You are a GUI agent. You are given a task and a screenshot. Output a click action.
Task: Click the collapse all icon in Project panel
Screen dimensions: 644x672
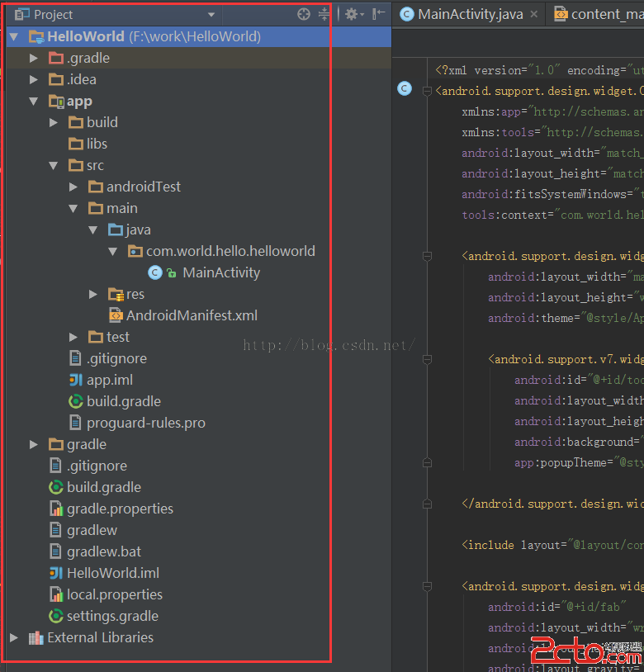(324, 14)
